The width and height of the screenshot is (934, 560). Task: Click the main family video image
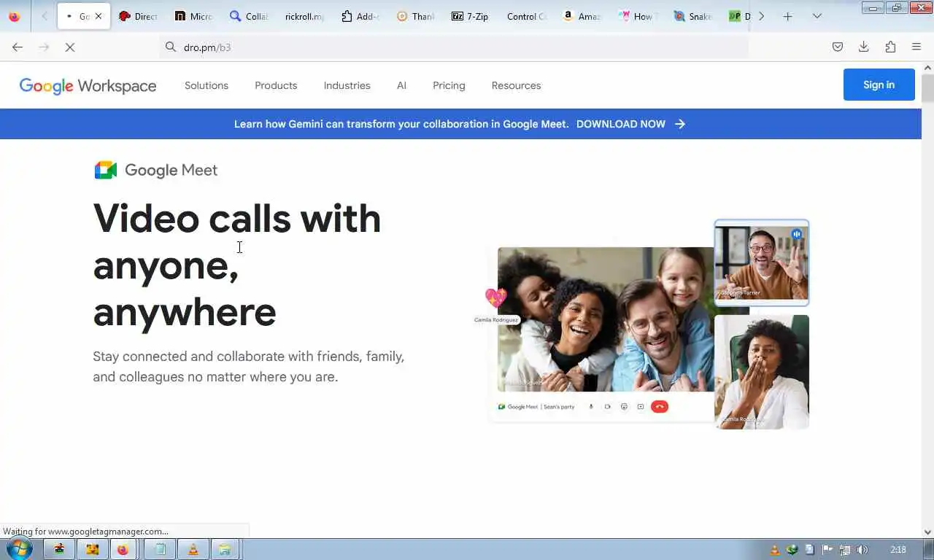(x=606, y=319)
